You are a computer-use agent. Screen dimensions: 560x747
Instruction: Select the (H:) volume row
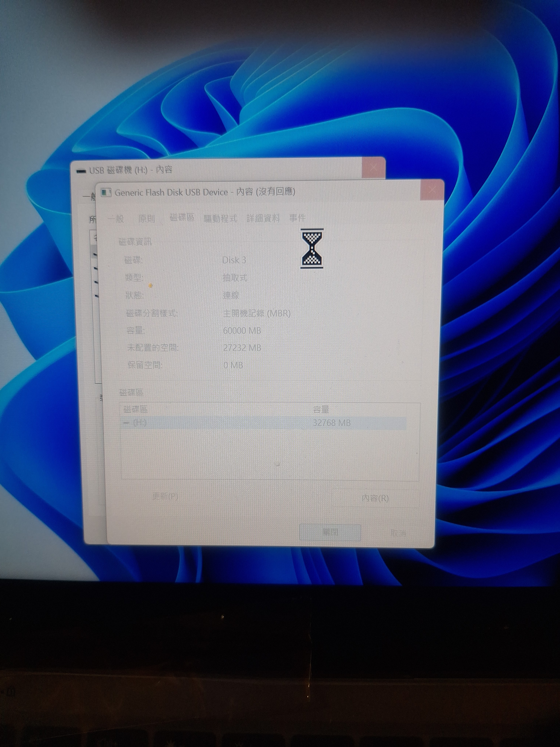[263, 423]
